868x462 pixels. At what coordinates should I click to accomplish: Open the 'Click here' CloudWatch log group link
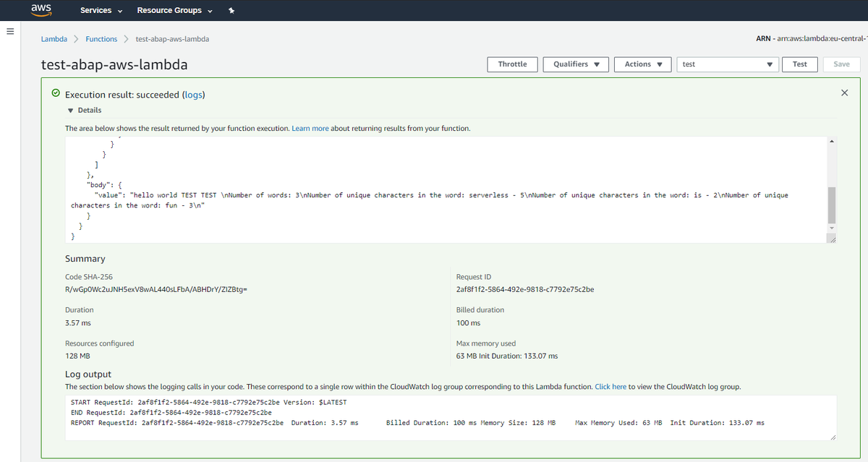coord(610,387)
